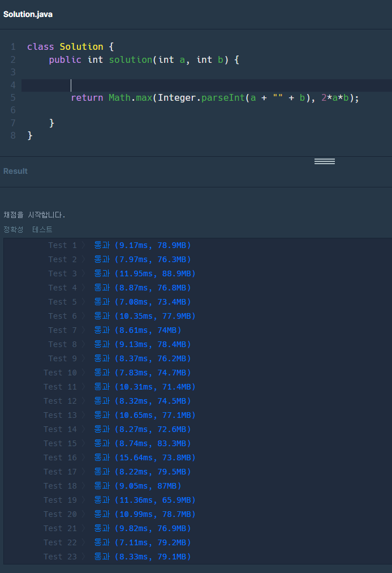The image size is (392, 573).
Task: Click 'Integer.parseInt' in line 5
Action: pos(201,98)
